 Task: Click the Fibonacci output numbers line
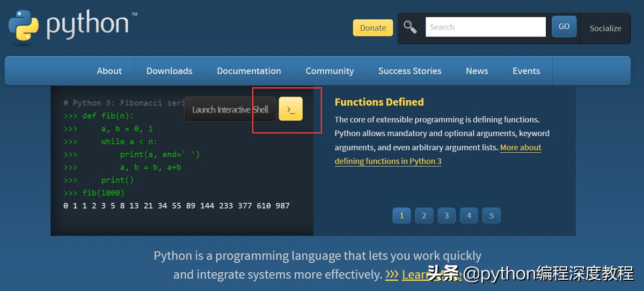(x=177, y=206)
